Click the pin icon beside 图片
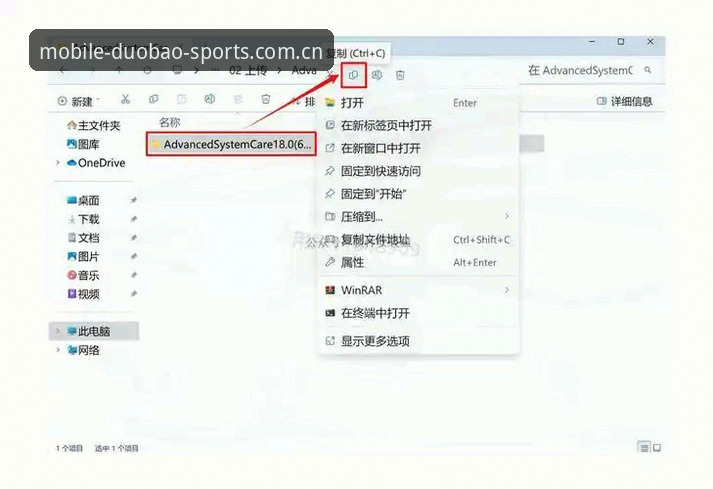The height and width of the screenshot is (489, 713). click(x=133, y=256)
